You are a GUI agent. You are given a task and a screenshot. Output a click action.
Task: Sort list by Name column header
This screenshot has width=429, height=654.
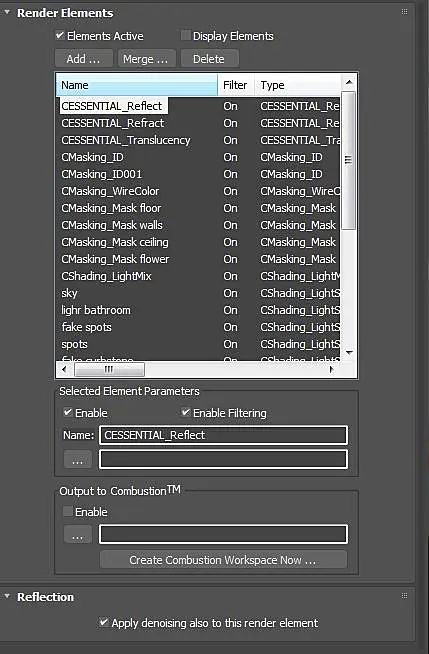point(137,85)
